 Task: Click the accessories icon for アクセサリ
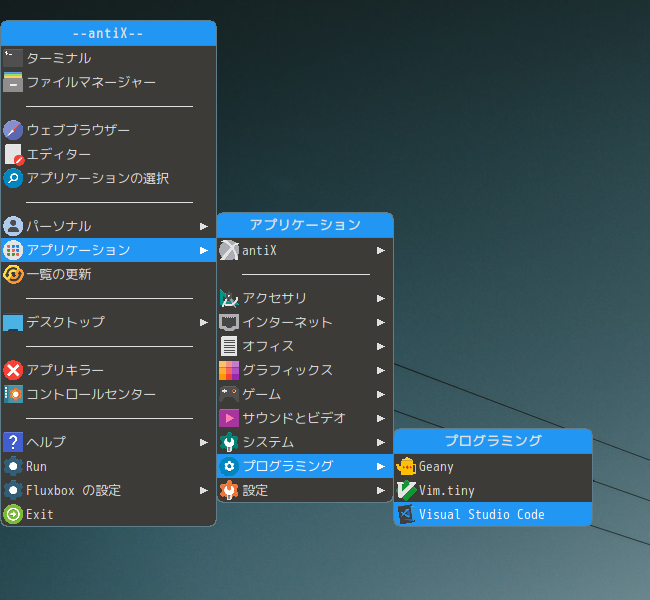pyautogui.click(x=229, y=298)
